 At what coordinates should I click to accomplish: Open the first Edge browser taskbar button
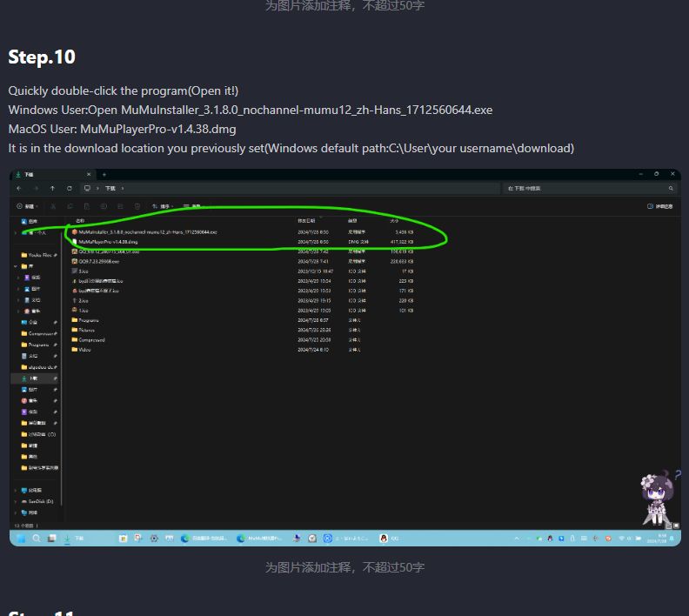204,539
